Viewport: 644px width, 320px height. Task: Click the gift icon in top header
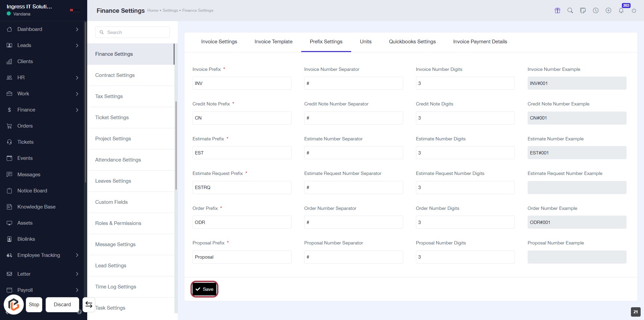[x=557, y=10]
